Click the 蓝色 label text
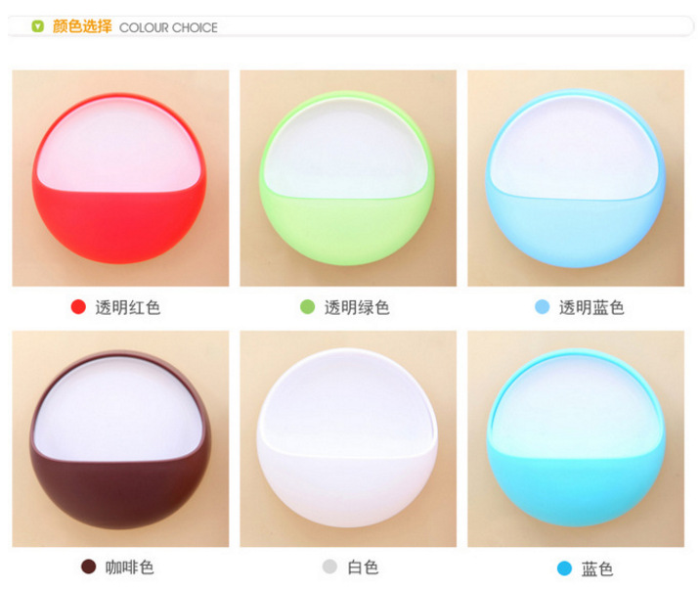The image size is (700, 589). coord(597,568)
